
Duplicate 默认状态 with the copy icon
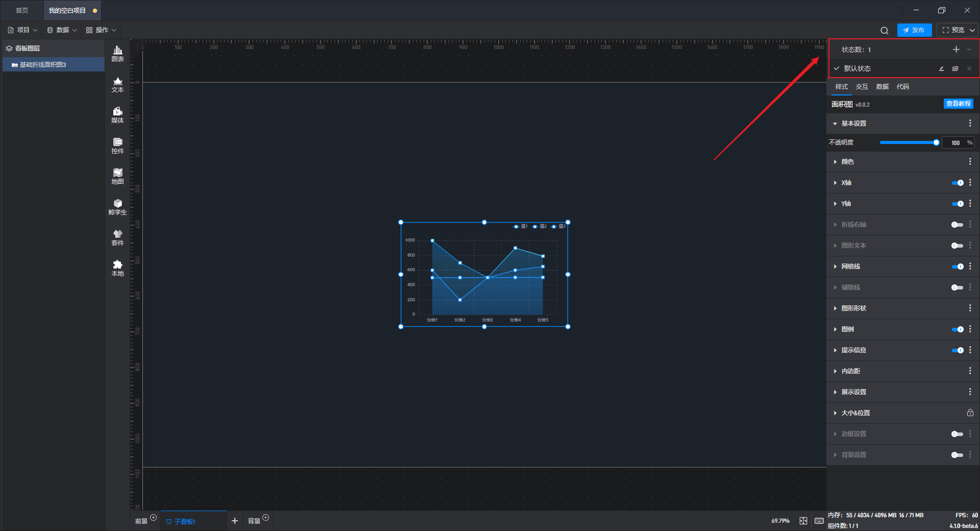[x=955, y=68]
